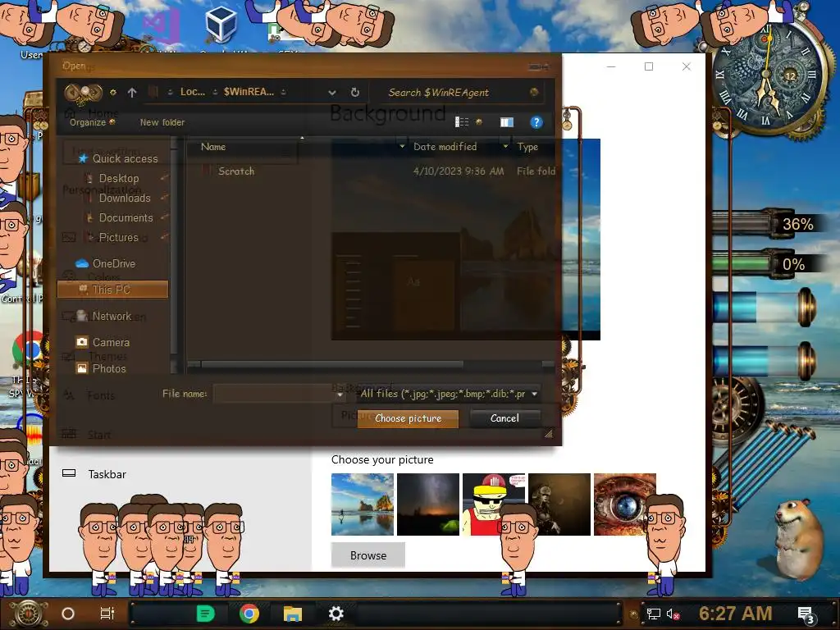The image size is (840, 630).
Task: Click the 36% gauge gadget
Action: [769, 222]
